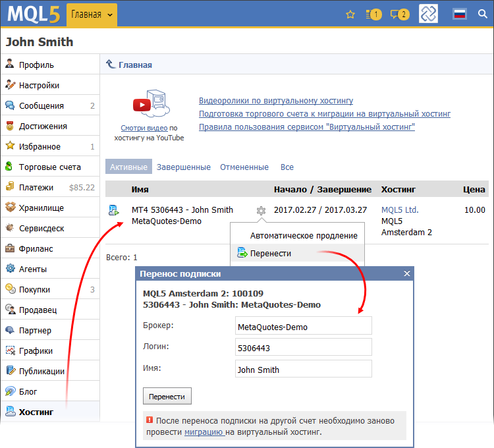The height and width of the screenshot is (448, 494).
Task: Click the Имя input field
Action: tap(304, 368)
